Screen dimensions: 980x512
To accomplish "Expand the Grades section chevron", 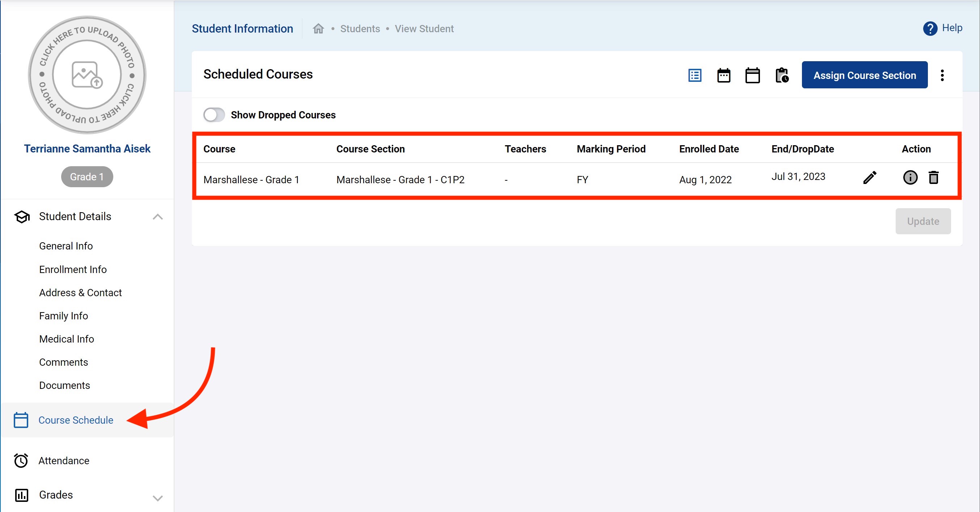I will tap(157, 498).
